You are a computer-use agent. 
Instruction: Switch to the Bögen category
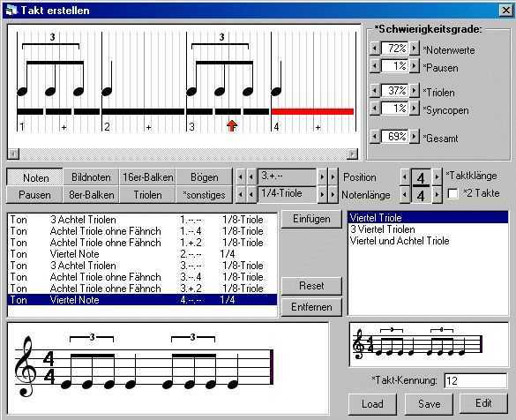pyautogui.click(x=204, y=177)
